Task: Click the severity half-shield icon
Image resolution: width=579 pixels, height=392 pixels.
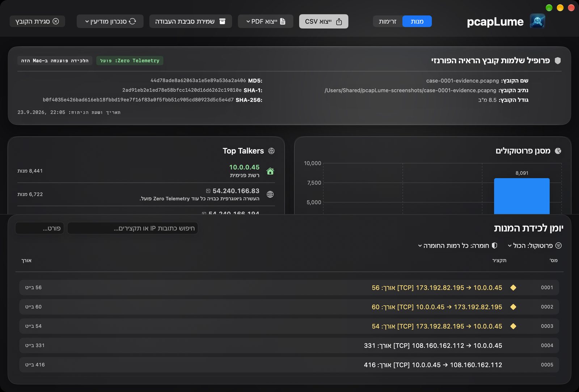Action: click(494, 245)
